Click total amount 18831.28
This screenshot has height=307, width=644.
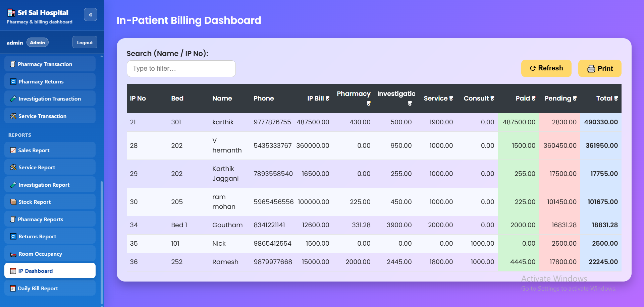pyautogui.click(x=604, y=225)
